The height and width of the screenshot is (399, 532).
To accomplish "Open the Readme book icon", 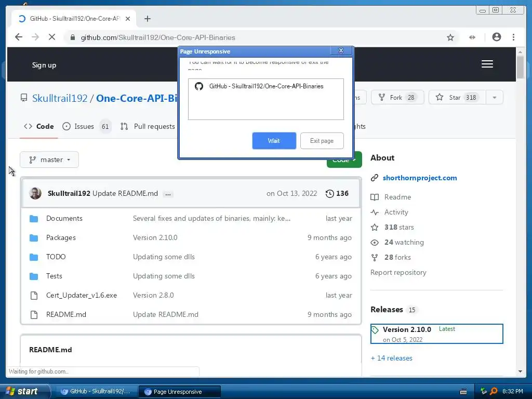I will tap(375, 197).
